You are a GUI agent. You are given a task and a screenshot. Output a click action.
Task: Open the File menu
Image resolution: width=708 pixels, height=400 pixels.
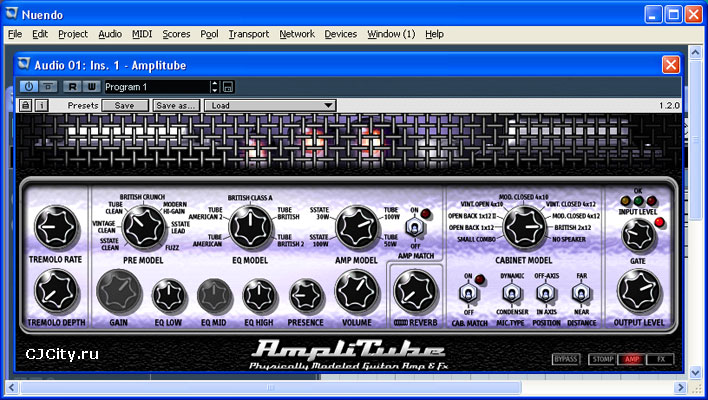[15, 34]
